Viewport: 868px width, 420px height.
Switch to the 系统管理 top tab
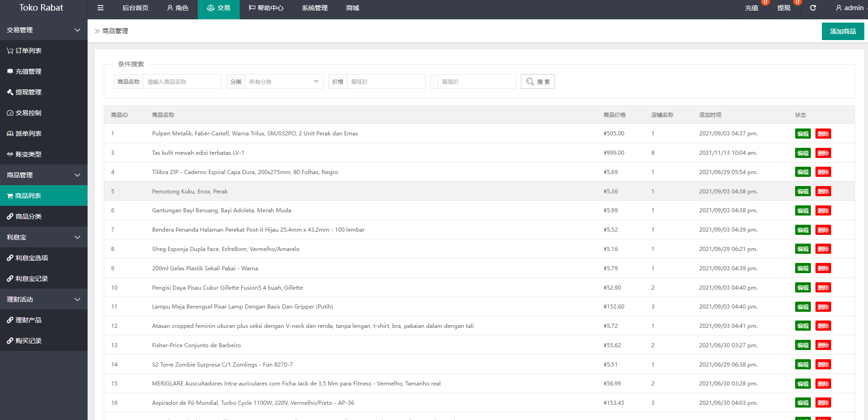(x=314, y=8)
